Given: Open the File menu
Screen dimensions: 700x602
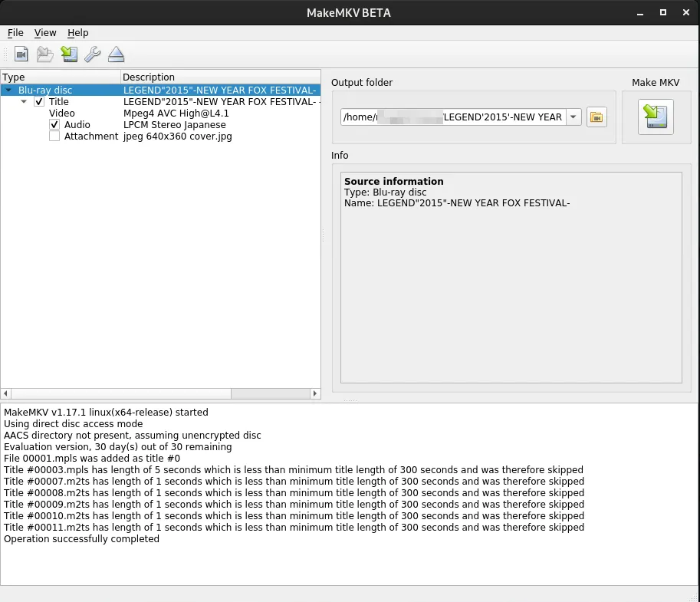Looking at the screenshot, I should pyautogui.click(x=15, y=33).
